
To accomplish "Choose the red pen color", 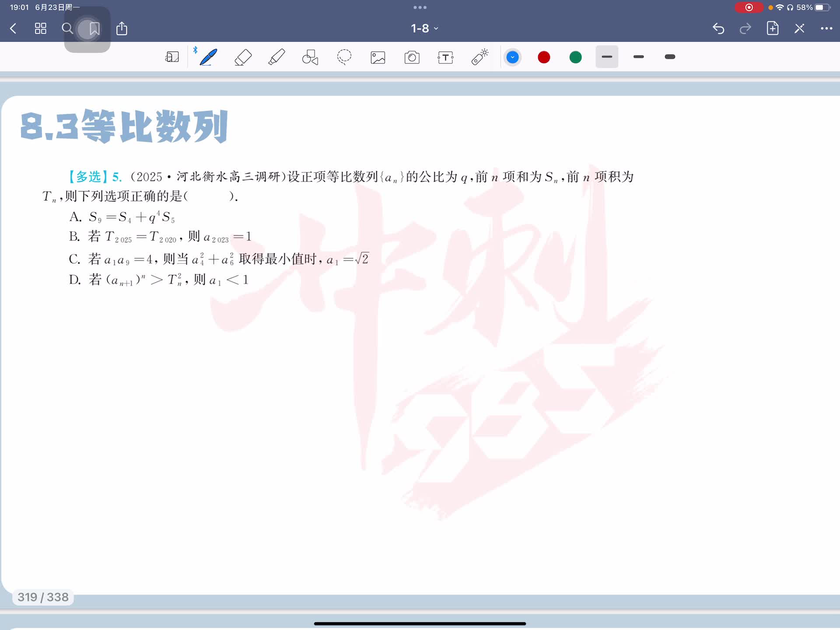I will pos(544,57).
